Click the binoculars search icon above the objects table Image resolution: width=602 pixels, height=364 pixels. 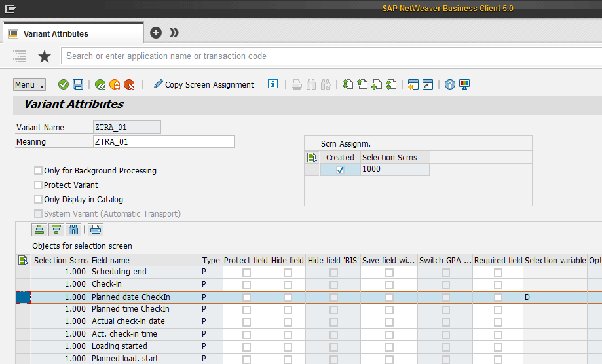tap(73, 230)
